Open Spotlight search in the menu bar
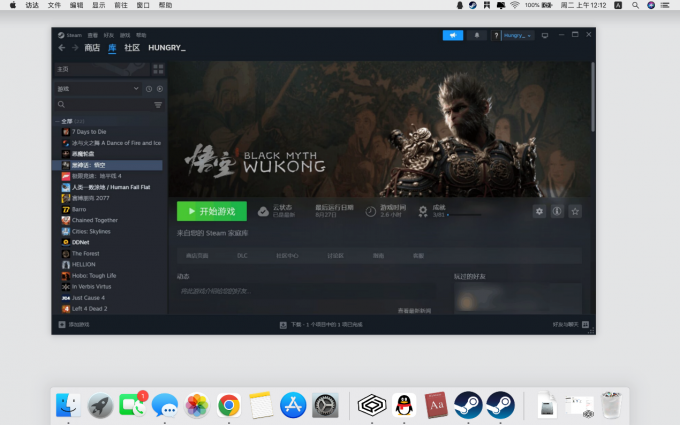680x425 pixels. 635,5
